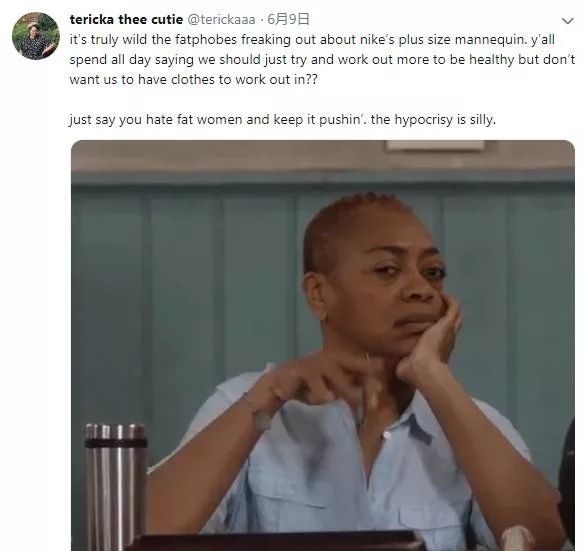Open the attached GIF of the woman's face
The height and width of the screenshot is (551, 585).
click(323, 345)
